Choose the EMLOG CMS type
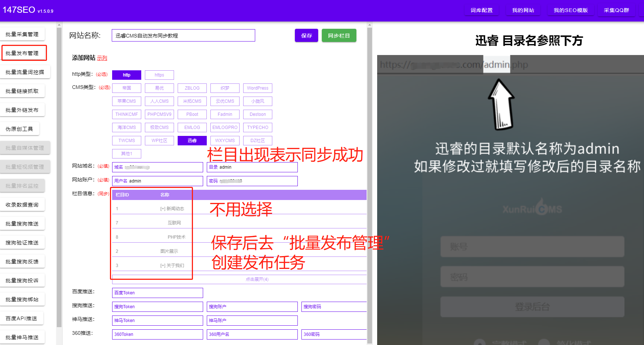The width and height of the screenshot is (644, 345). click(x=192, y=128)
